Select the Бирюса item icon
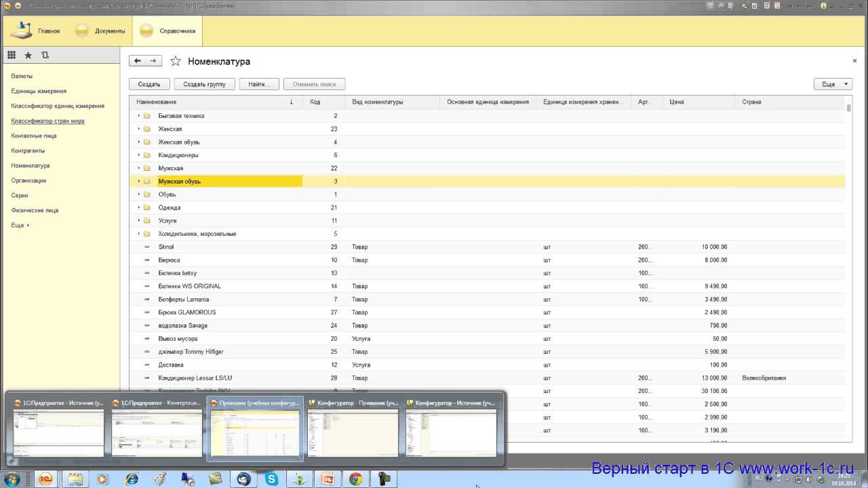 coord(146,260)
